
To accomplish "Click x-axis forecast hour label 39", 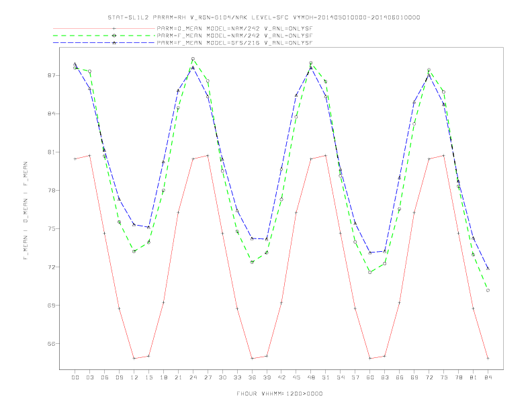I will (267, 377).
